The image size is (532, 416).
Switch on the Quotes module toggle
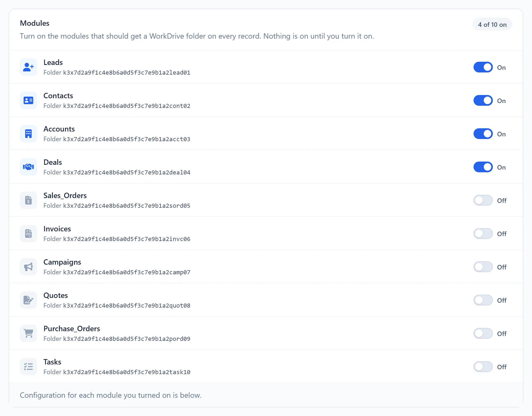[483, 300]
